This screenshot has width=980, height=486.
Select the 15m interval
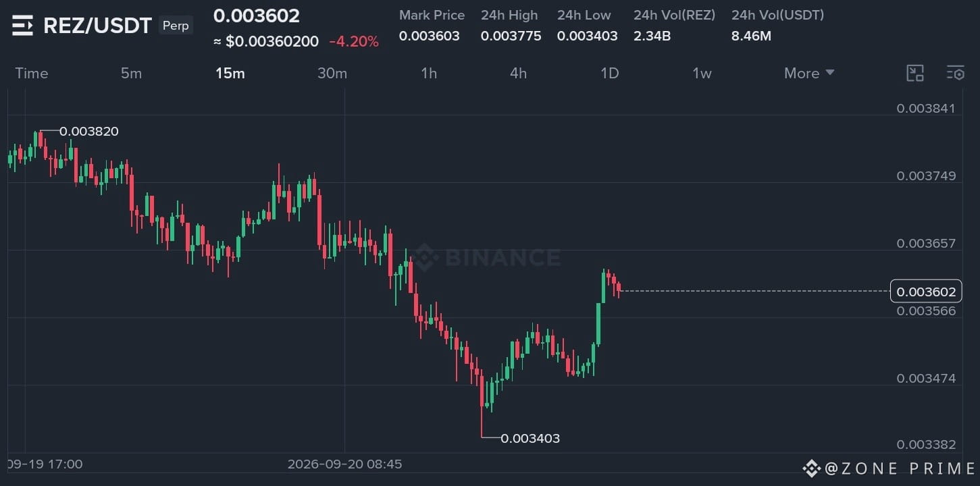click(x=230, y=74)
